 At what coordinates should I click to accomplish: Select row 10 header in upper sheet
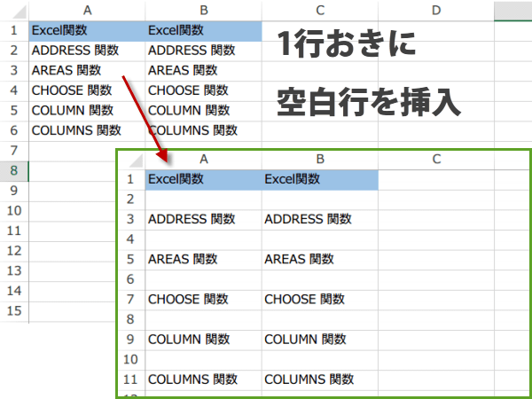point(14,211)
